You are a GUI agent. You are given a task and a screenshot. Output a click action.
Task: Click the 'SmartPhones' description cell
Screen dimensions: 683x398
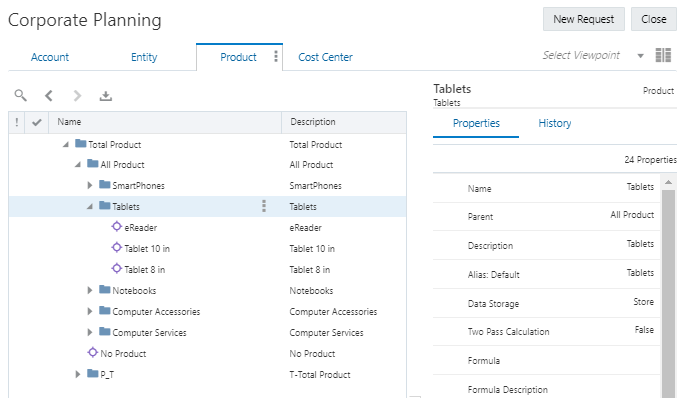[315, 186]
